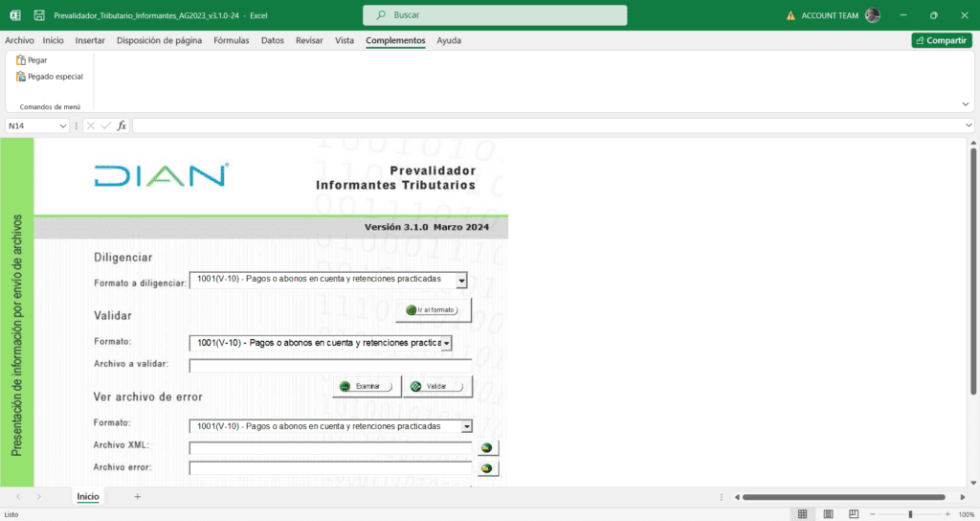Image resolution: width=980 pixels, height=521 pixels.
Task: Click the Pegado especial command
Action: pyautogui.click(x=50, y=77)
